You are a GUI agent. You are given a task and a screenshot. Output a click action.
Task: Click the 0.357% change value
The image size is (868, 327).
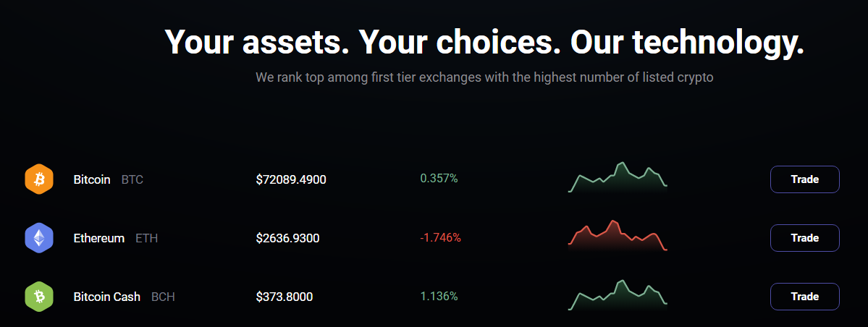pos(439,179)
